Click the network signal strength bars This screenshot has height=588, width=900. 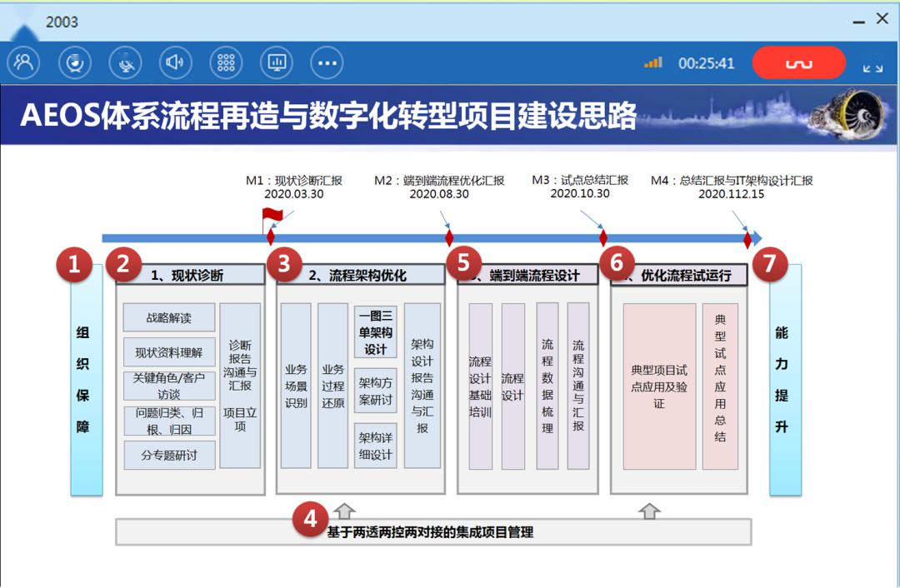pyautogui.click(x=652, y=62)
